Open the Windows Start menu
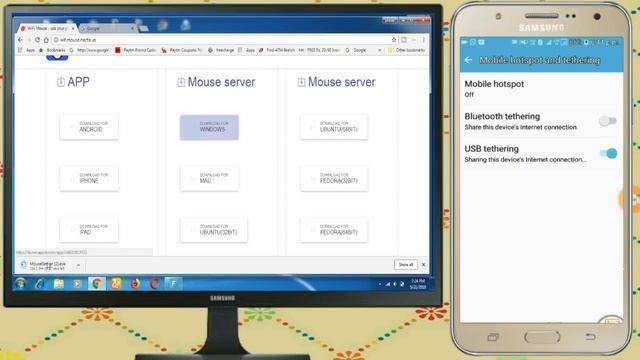 [x=20, y=283]
